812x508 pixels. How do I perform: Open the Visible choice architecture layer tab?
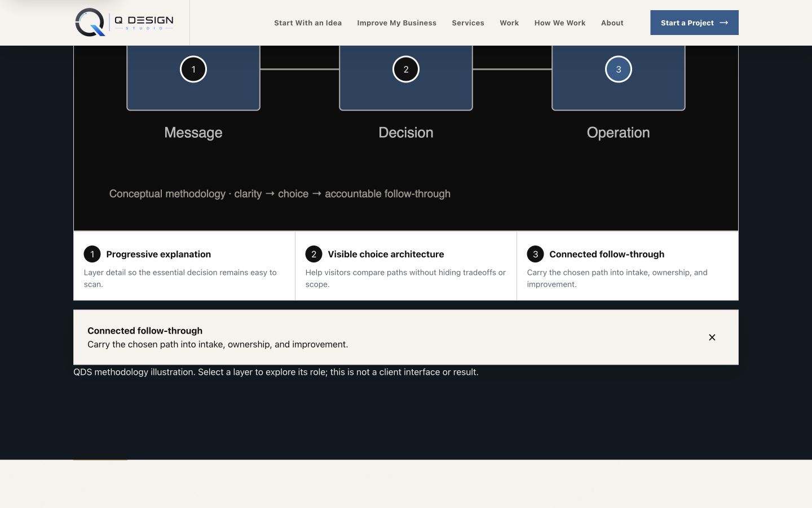tap(406, 266)
